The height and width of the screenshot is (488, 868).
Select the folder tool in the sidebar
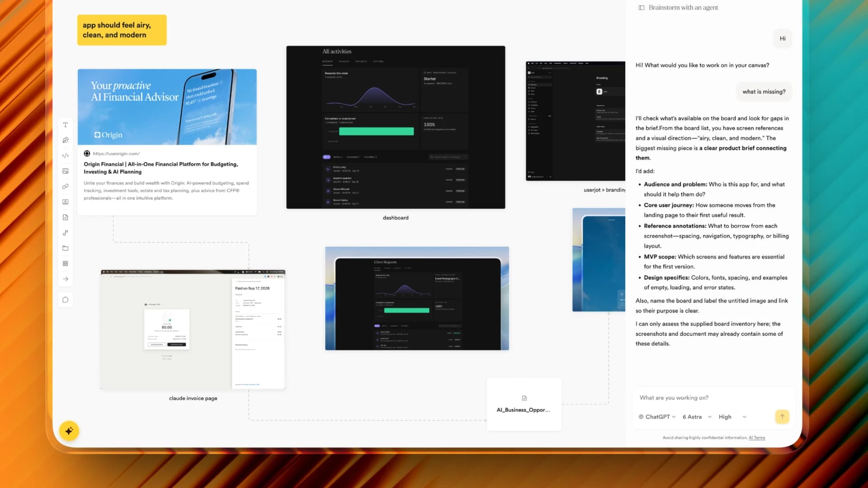[x=66, y=248]
